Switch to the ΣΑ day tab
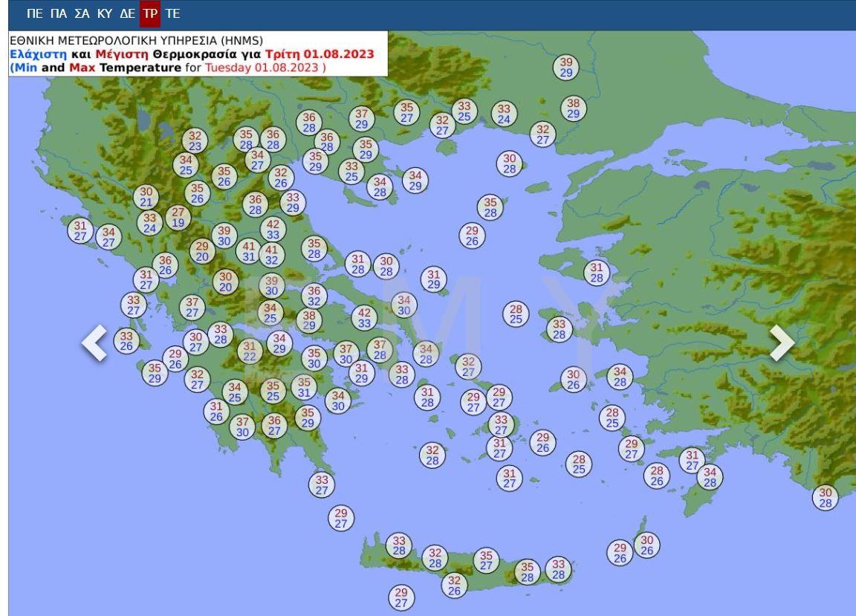Image resolution: width=856 pixels, height=616 pixels. (82, 13)
